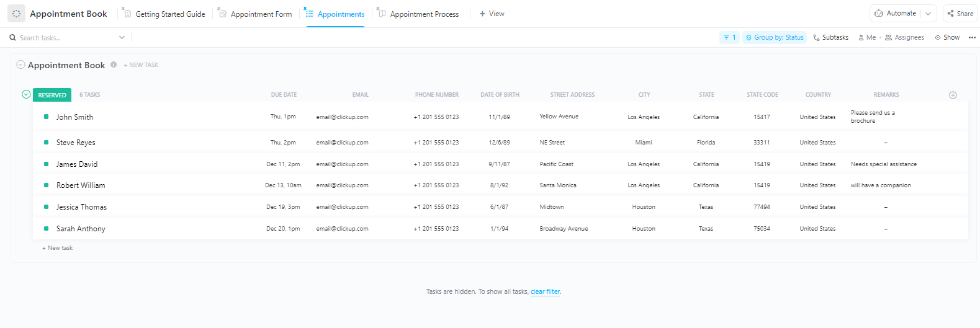Screen dimensions: 980x328
Task: Open the John Smith task
Action: 74,117
